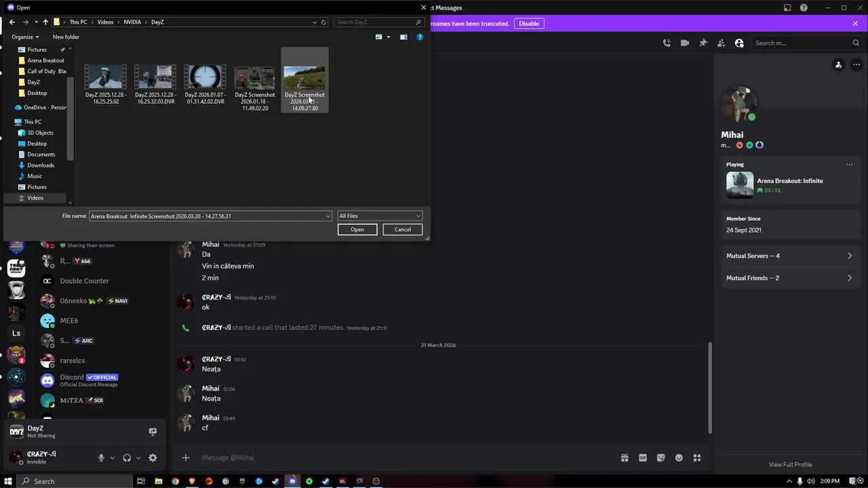Click New folder in the dialog toolbar
The image size is (868, 488).
tap(66, 37)
